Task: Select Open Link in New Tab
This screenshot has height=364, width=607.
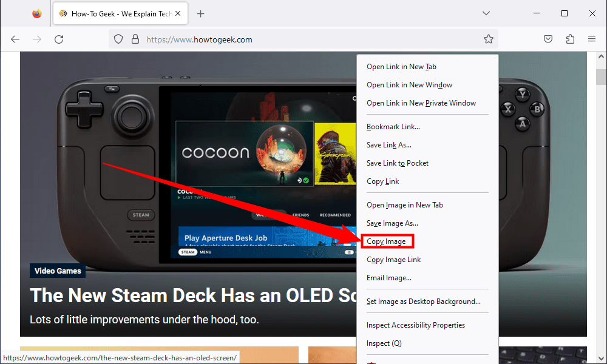Action: coord(401,67)
